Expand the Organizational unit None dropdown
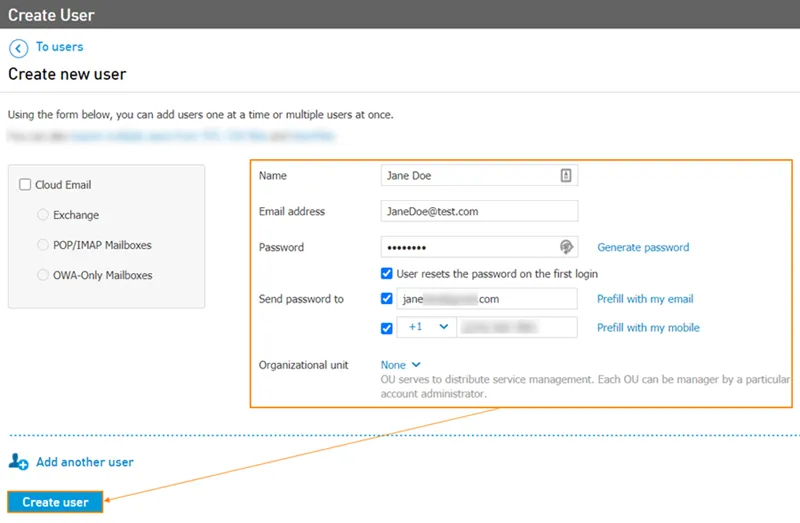The height and width of the screenshot is (523, 800). [x=401, y=365]
